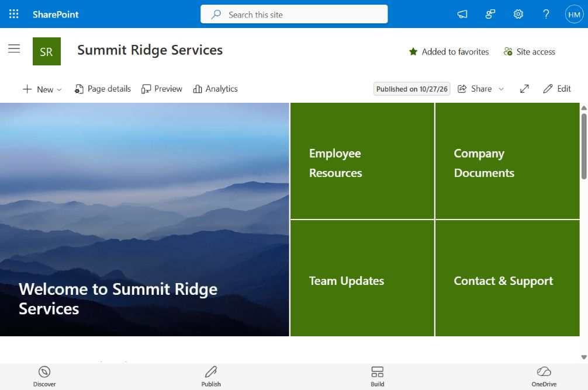
Task: Open the Employee Resources tile
Action: point(362,161)
